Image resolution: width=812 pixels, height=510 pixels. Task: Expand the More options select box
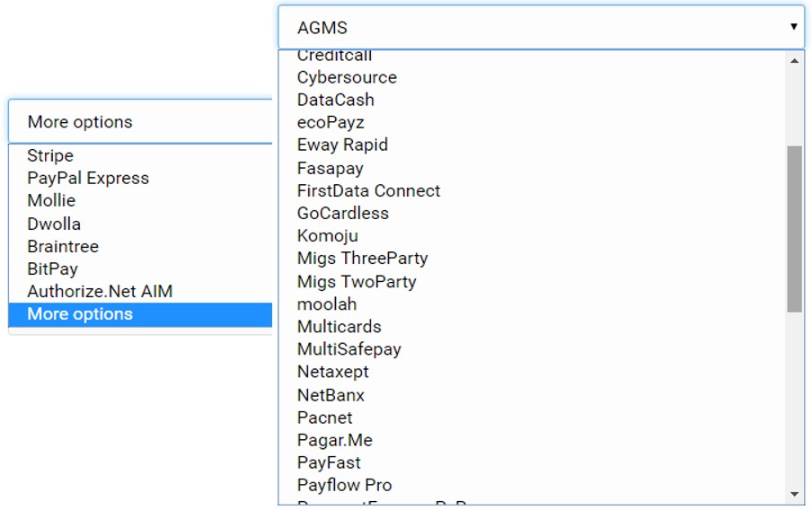[140, 122]
